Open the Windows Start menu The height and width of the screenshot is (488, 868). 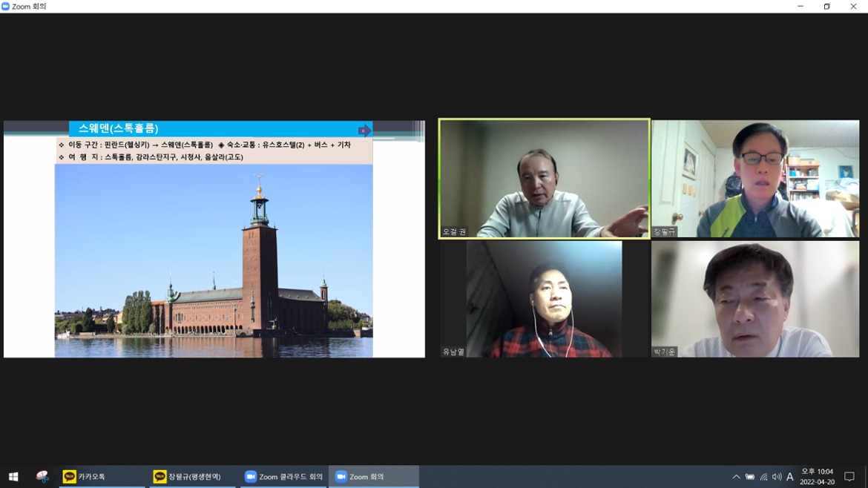point(13,476)
